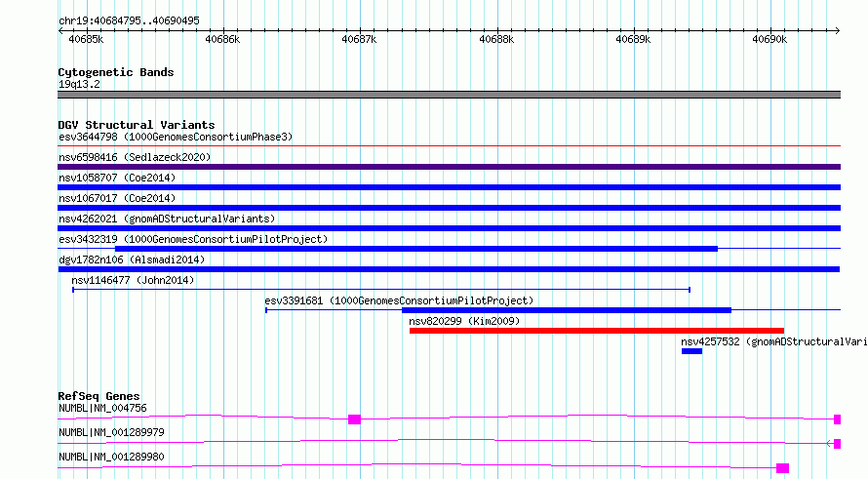
Task: Click the 40688k ruler label
Action: [x=496, y=39]
